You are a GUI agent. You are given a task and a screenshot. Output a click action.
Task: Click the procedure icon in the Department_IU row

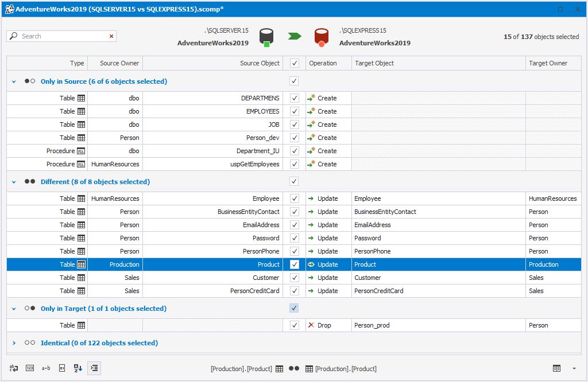tap(81, 151)
